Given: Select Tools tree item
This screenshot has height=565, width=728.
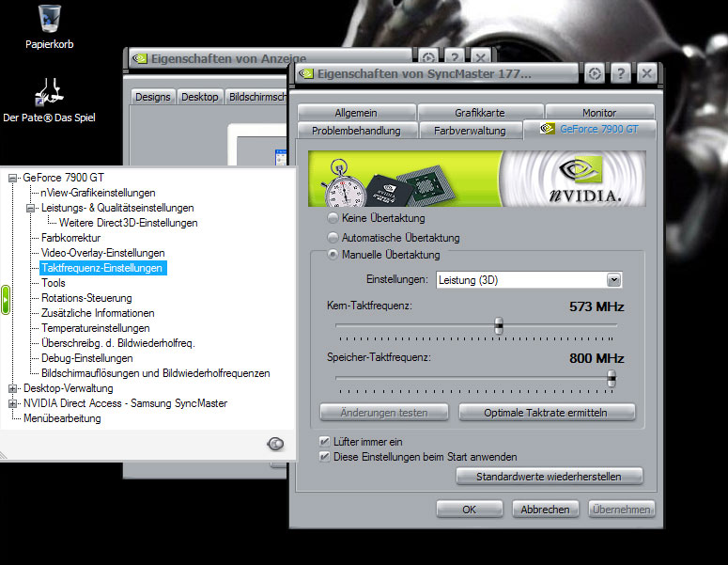Looking at the screenshot, I should pyautogui.click(x=54, y=283).
